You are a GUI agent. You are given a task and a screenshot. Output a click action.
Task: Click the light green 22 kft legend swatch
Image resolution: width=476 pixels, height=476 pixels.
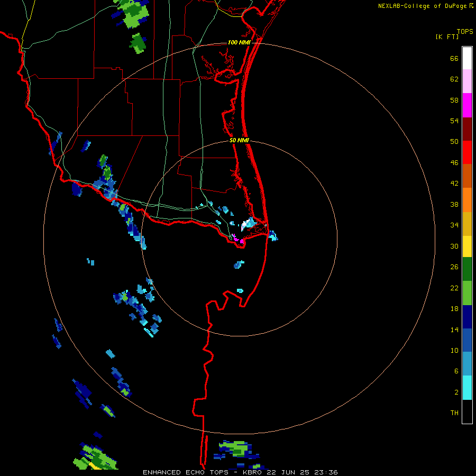pos(467,293)
